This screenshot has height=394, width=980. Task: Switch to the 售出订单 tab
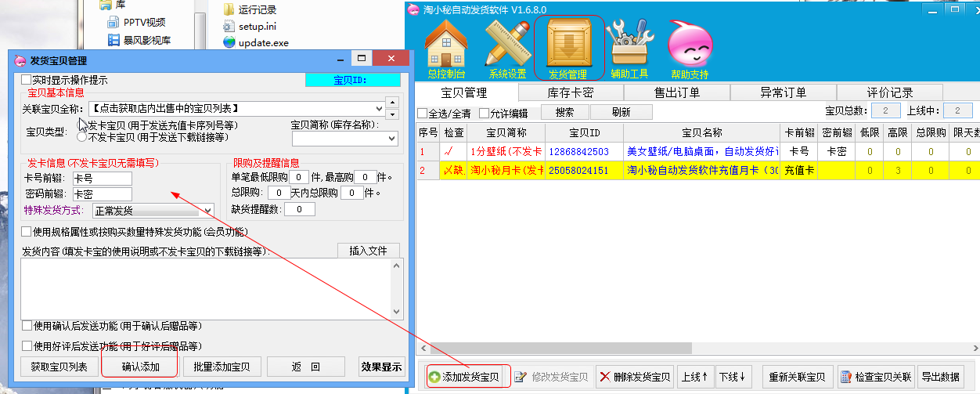(677, 92)
